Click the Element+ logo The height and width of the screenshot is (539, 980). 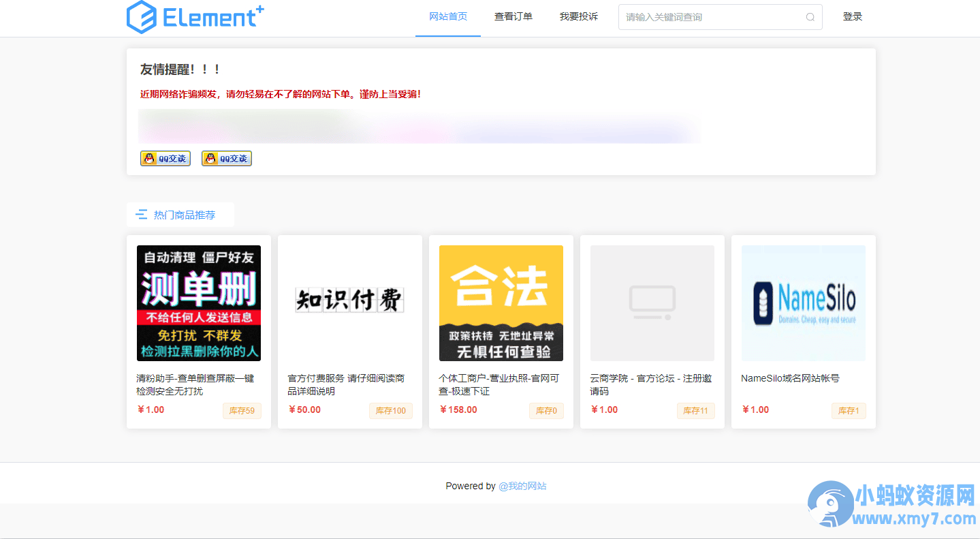pyautogui.click(x=195, y=17)
